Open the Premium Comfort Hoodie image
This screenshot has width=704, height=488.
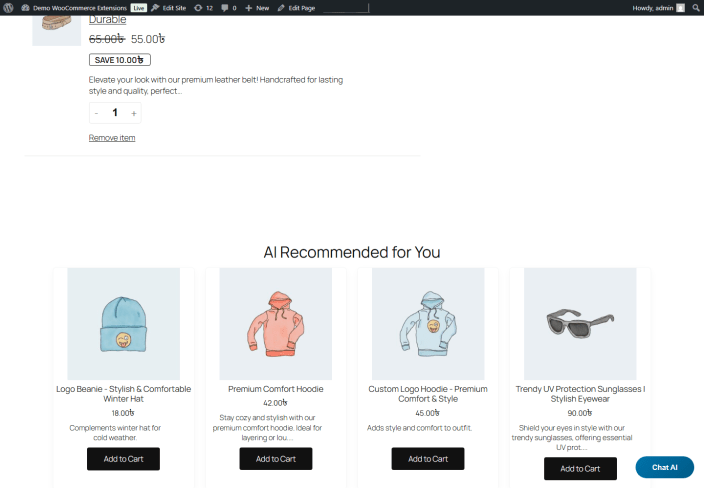[x=276, y=324]
